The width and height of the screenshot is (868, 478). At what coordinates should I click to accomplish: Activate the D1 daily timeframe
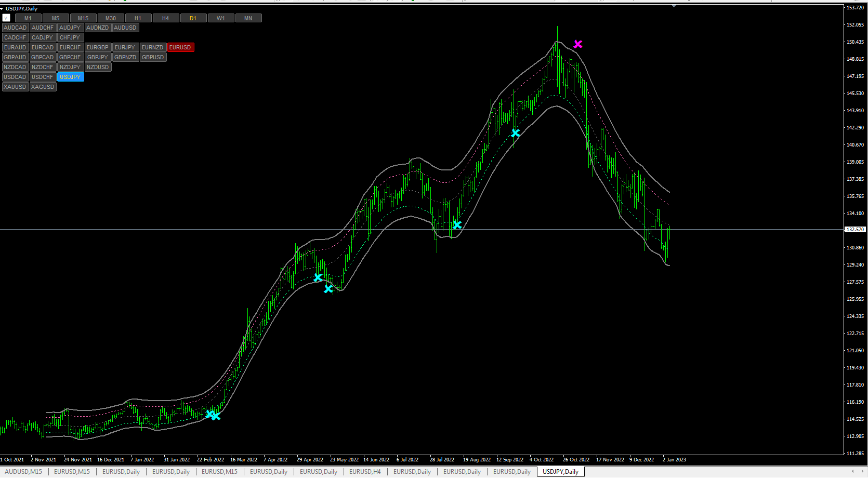pos(193,18)
